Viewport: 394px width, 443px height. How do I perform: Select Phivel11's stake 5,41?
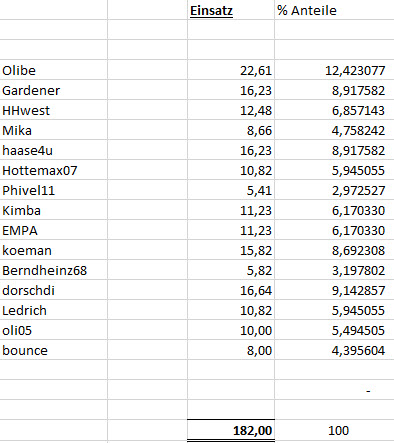click(231, 190)
